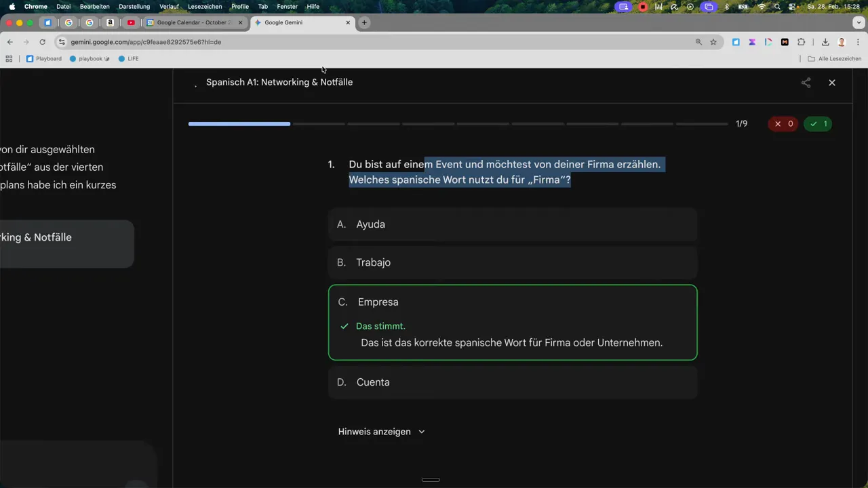Viewport: 868px width, 488px height.
Task: Expand the Hinweis anzeigen hint
Action: point(381,432)
